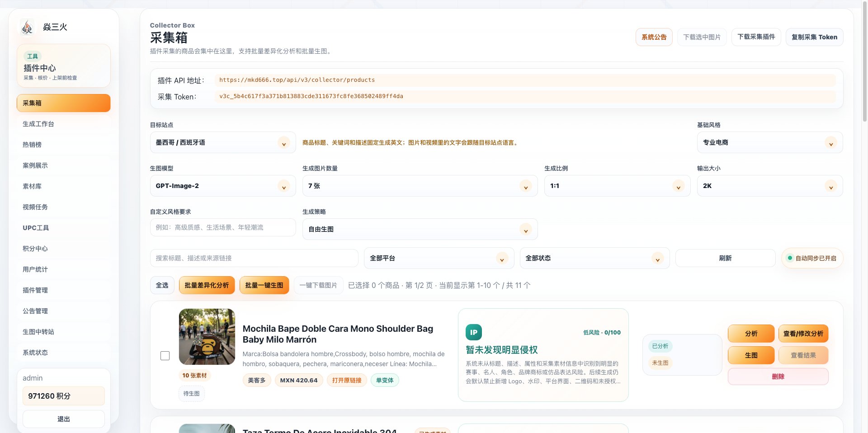Click the 10 张素材 label
868x433 pixels.
click(x=194, y=376)
